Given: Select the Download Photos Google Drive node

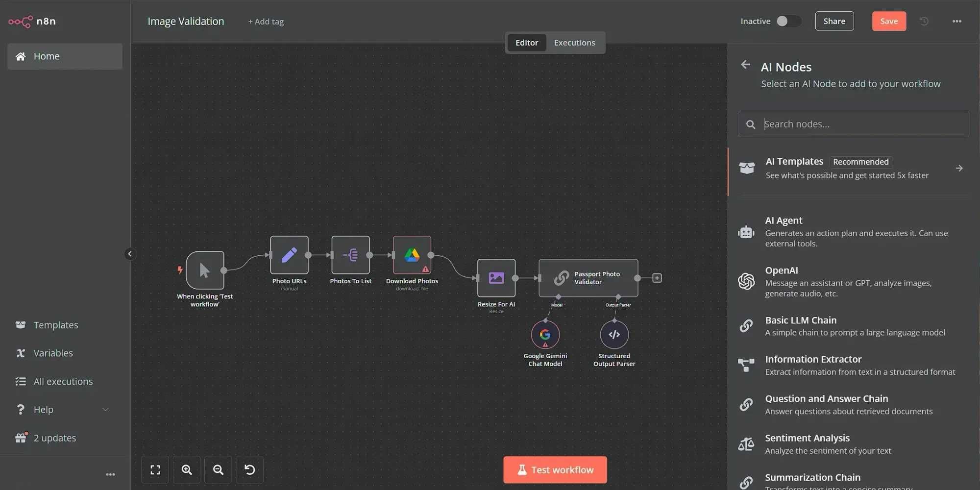Looking at the screenshot, I should coord(412,255).
